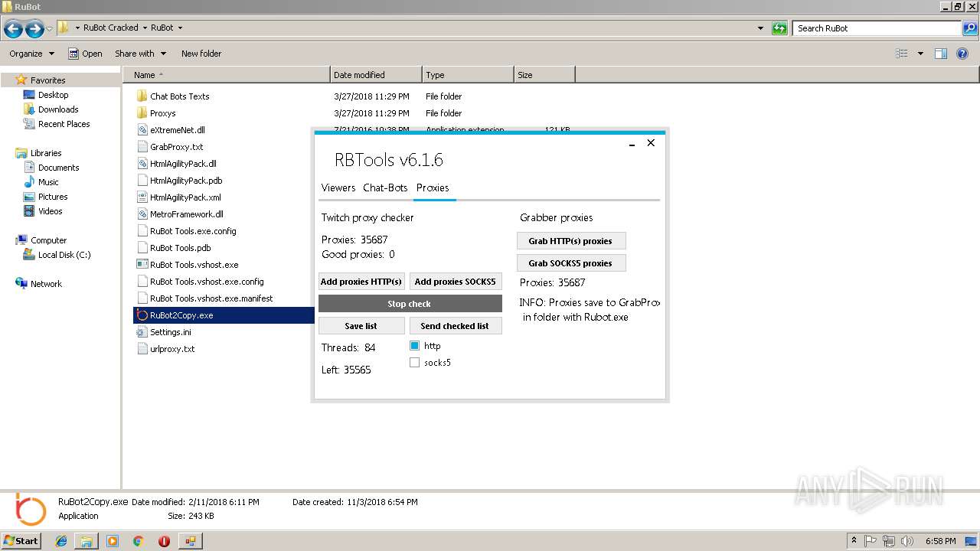Viewport: 980px width, 551px height.
Task: Select RuBot Tools.vshost.exe icon
Action: [142, 265]
